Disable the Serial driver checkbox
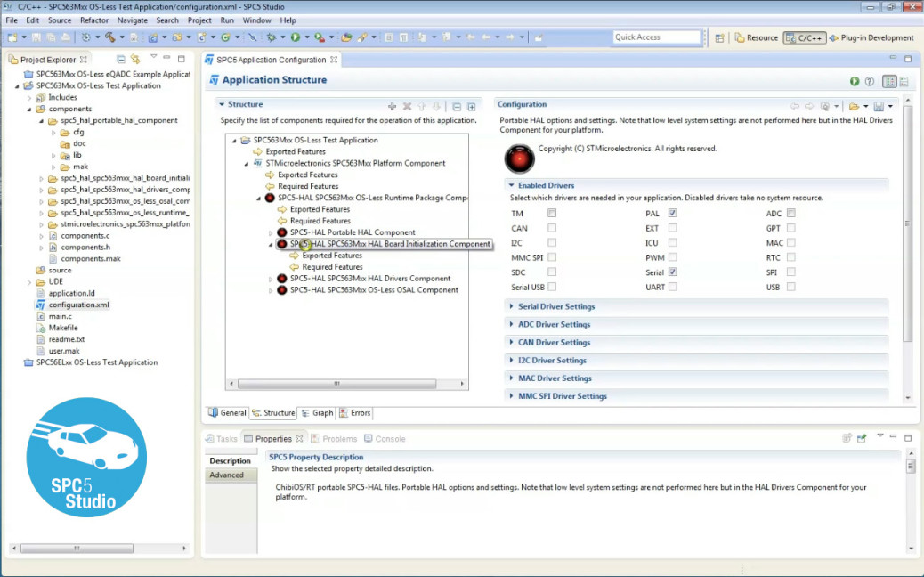The image size is (924, 577). [x=672, y=272]
